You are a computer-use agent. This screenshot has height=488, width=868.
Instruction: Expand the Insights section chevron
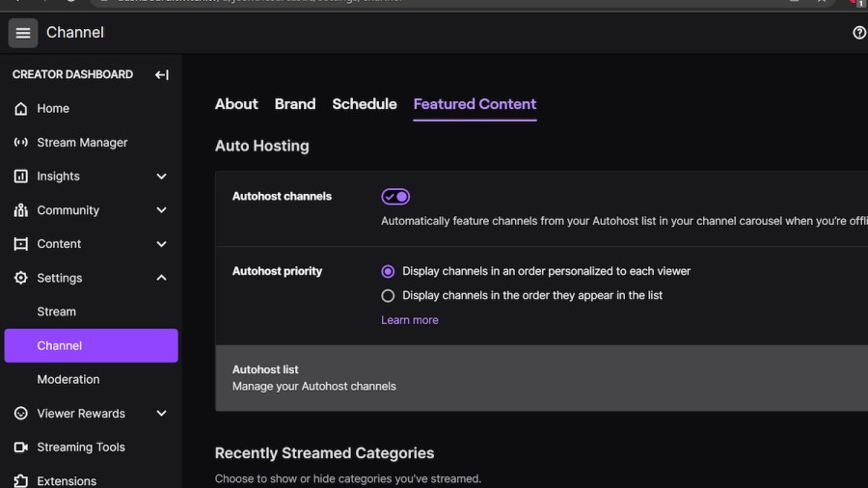pos(161,176)
